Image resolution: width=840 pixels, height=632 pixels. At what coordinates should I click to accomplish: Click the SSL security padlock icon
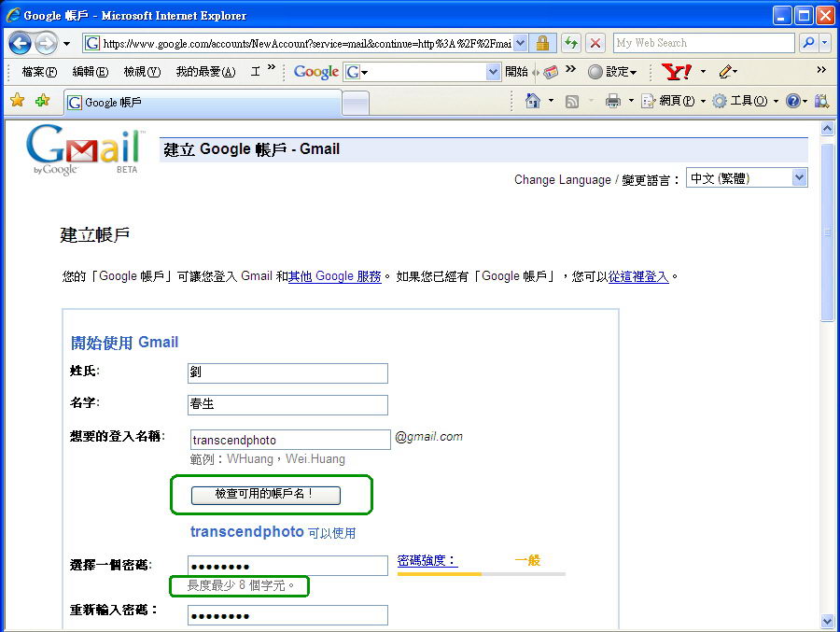pos(542,44)
